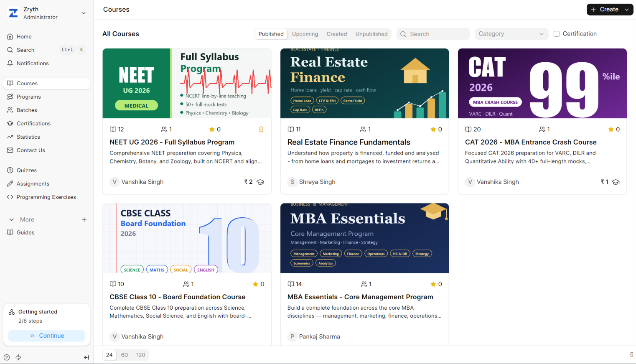
Task: Click the Quizzes question mark icon
Action: coord(10,170)
